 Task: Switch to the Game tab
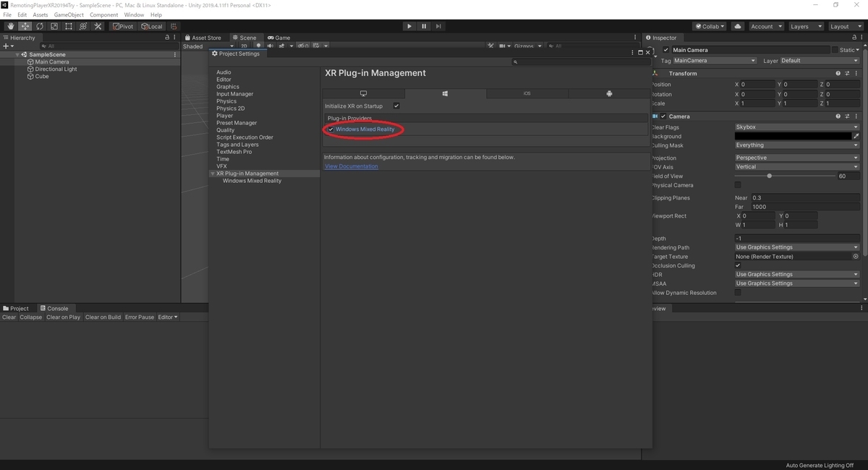tap(279, 38)
